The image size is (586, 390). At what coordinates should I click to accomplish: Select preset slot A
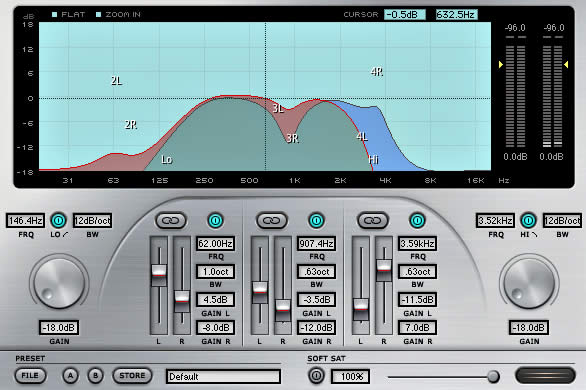[x=70, y=375]
